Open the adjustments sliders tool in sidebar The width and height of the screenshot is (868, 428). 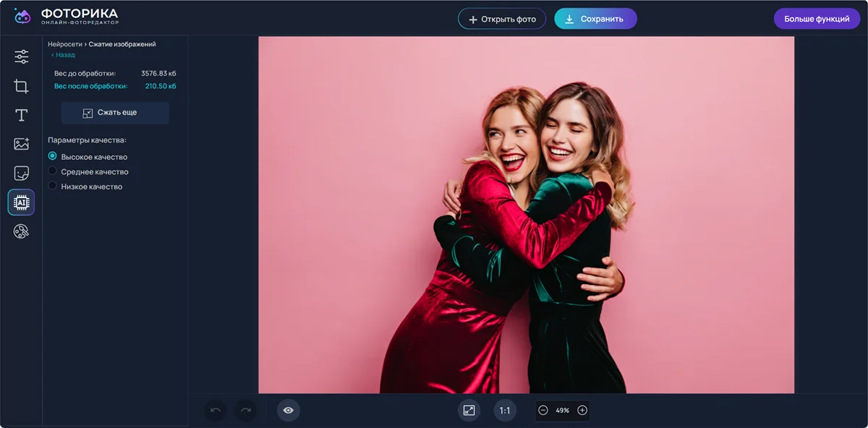(21, 56)
